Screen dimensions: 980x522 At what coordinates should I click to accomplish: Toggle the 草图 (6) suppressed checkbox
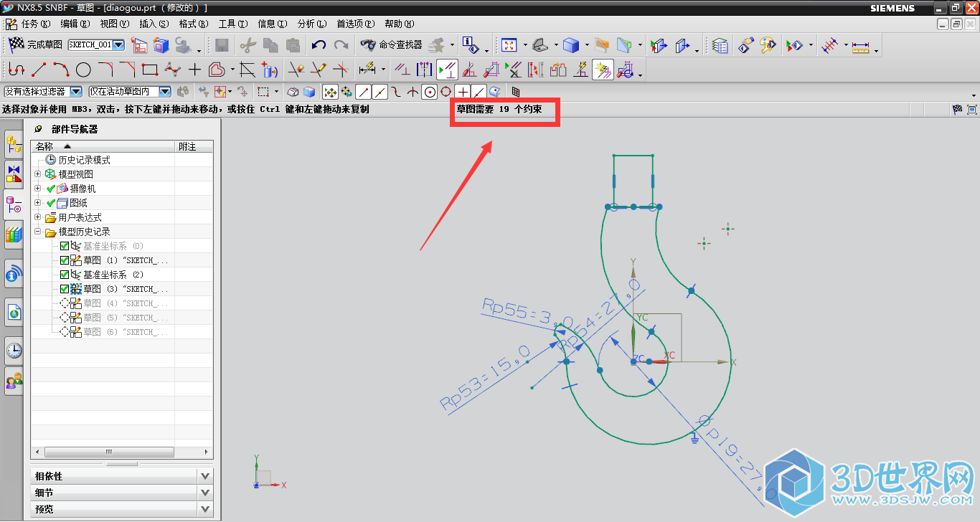point(65,332)
